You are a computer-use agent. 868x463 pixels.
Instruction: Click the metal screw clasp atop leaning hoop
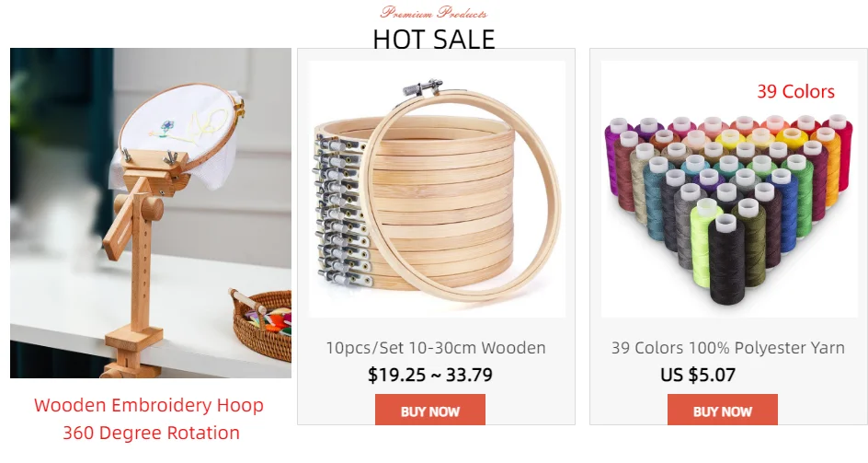tap(423, 87)
